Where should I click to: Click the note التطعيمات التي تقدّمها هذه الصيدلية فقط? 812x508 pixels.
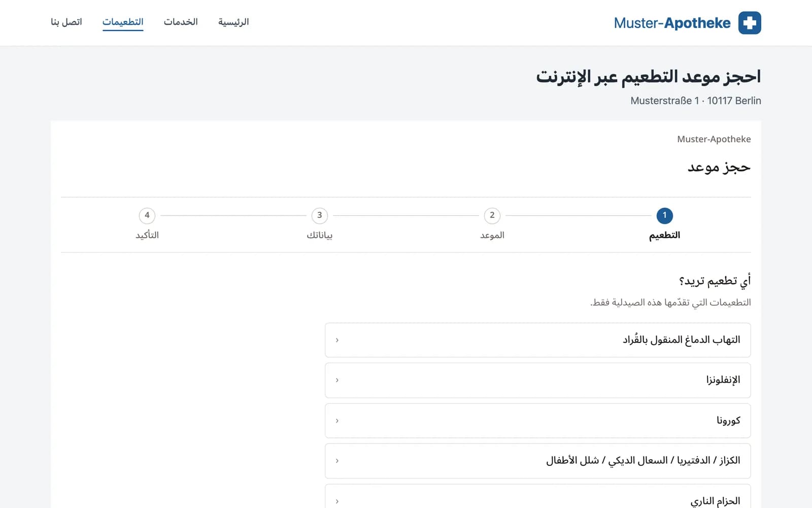coord(670,302)
